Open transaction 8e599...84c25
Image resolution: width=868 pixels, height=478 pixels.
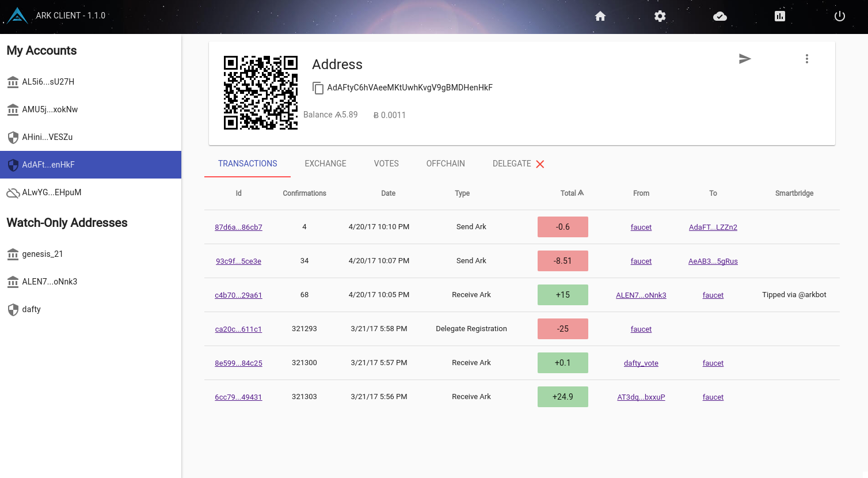pos(238,363)
